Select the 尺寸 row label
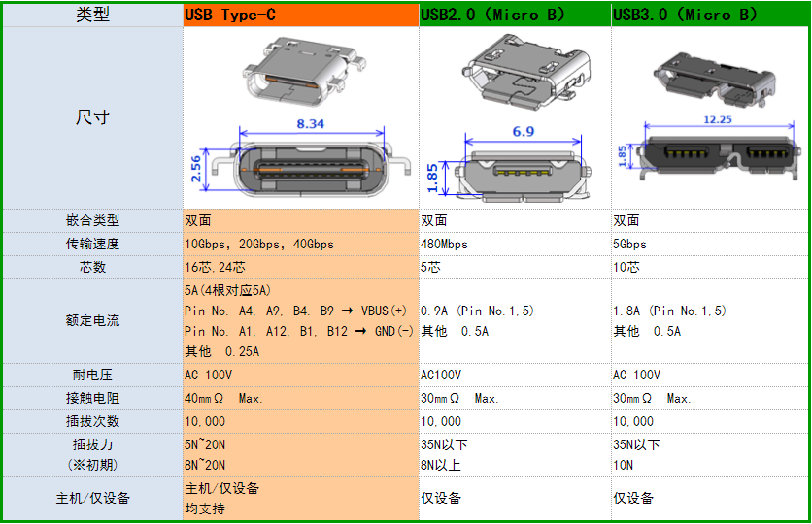Image resolution: width=812 pixels, height=524 pixels. point(92,117)
